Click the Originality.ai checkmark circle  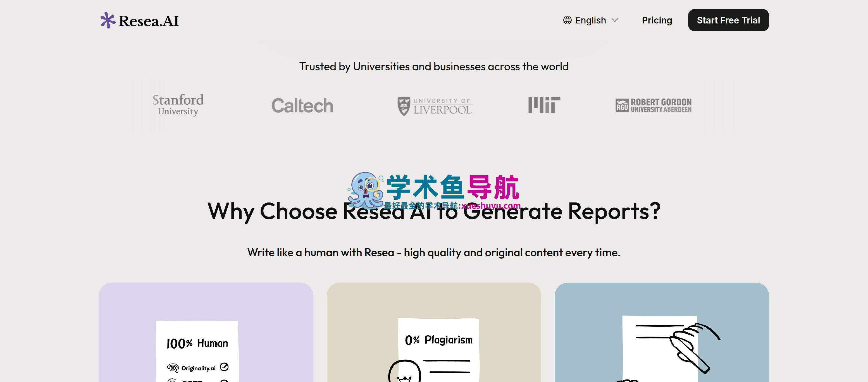[224, 367]
